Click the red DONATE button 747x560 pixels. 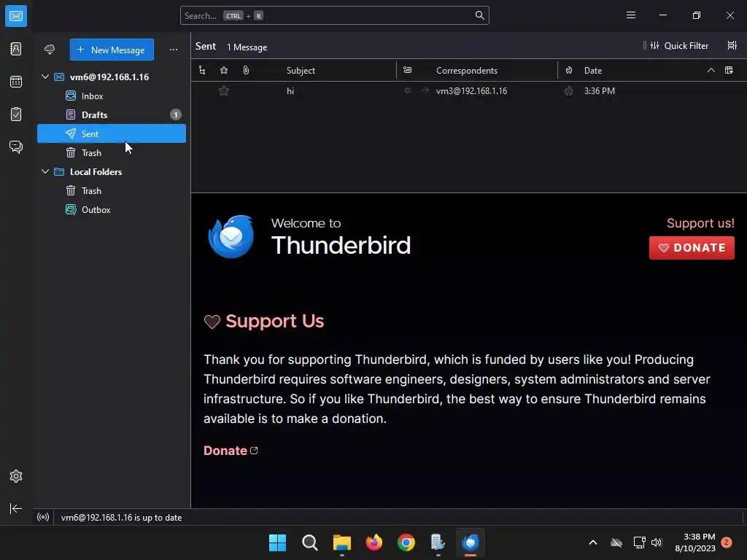point(692,248)
